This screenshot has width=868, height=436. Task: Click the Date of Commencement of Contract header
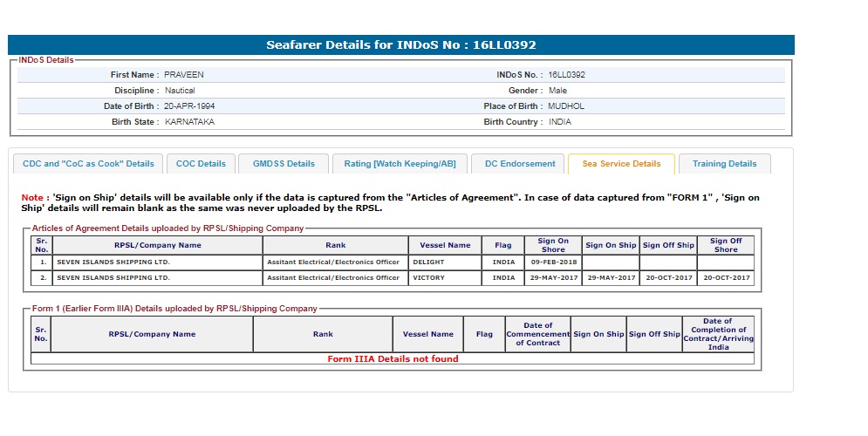(537, 334)
